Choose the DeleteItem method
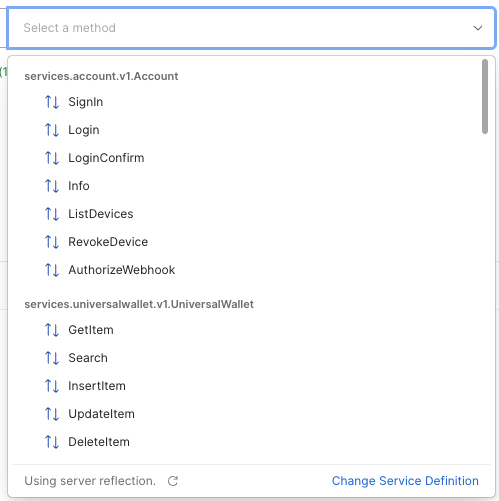Image resolution: width=499 pixels, height=501 pixels. 252,442
